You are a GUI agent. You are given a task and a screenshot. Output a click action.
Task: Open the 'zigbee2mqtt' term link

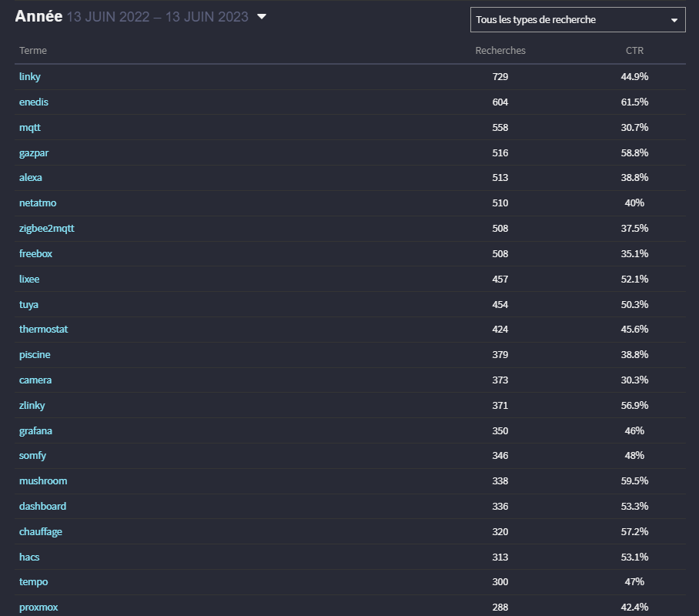(x=47, y=229)
